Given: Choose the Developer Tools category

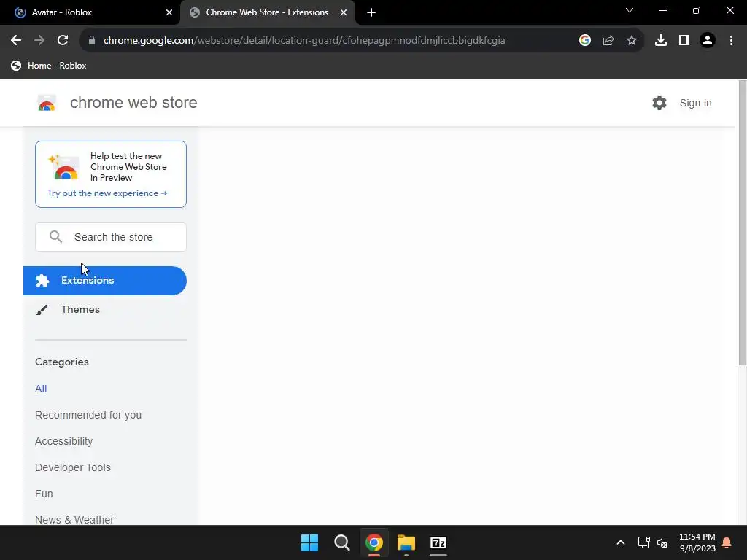Looking at the screenshot, I should 73,467.
